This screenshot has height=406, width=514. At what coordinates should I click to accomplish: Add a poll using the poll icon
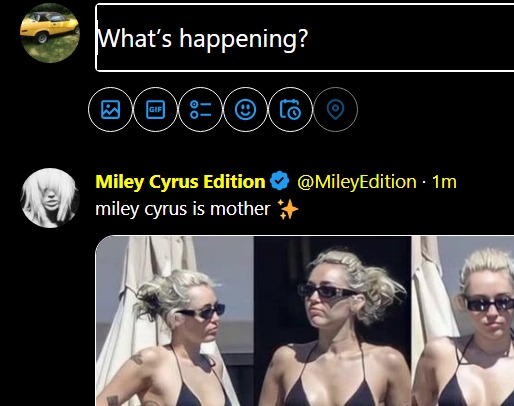click(201, 109)
